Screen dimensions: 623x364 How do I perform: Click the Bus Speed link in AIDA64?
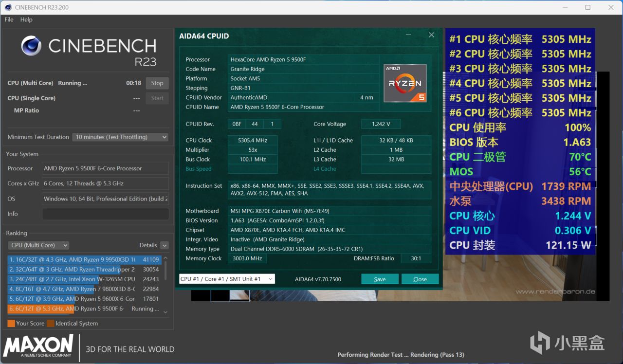pos(199,169)
